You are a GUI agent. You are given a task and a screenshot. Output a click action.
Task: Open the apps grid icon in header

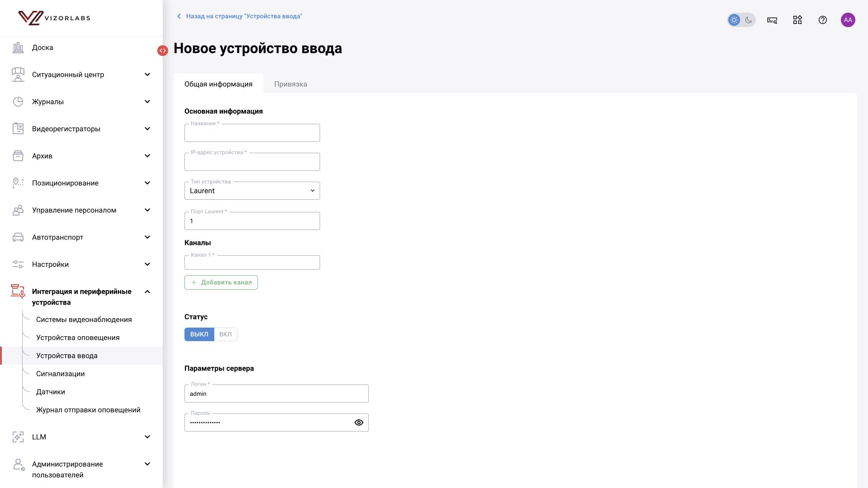click(797, 20)
